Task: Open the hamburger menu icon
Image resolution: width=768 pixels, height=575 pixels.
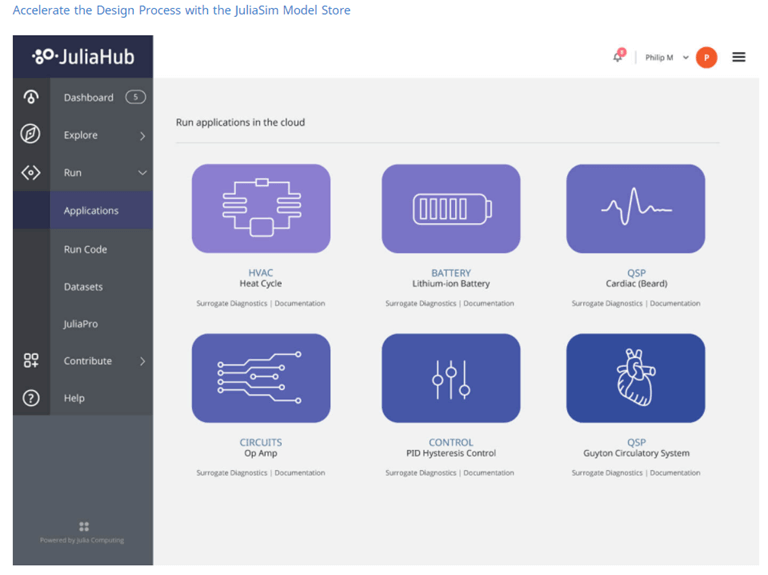Action: coord(739,57)
